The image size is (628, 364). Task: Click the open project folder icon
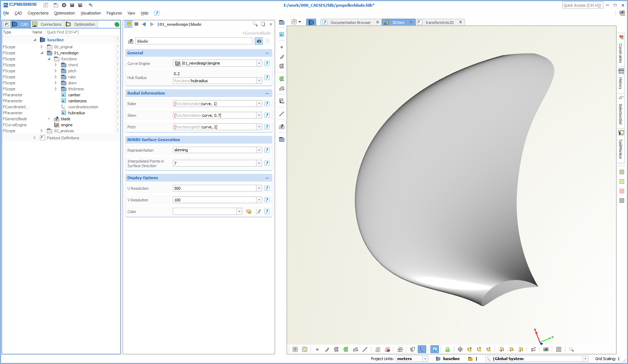[56, 5]
